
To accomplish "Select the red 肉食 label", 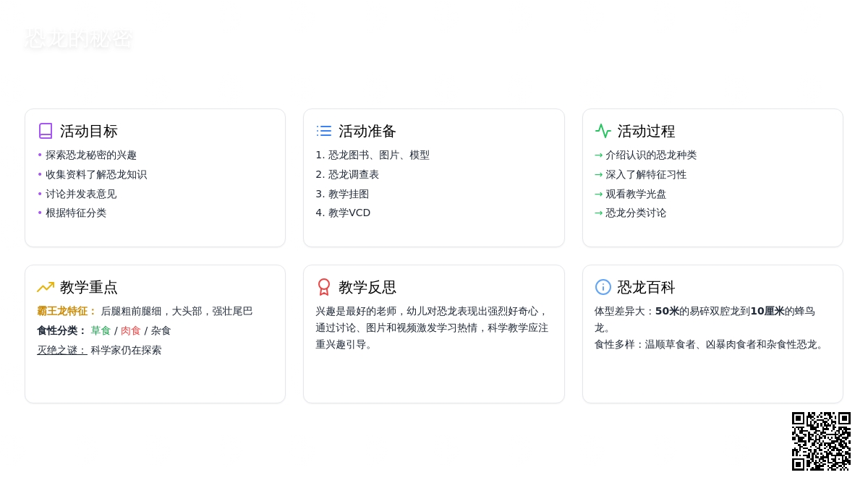I will [x=130, y=330].
